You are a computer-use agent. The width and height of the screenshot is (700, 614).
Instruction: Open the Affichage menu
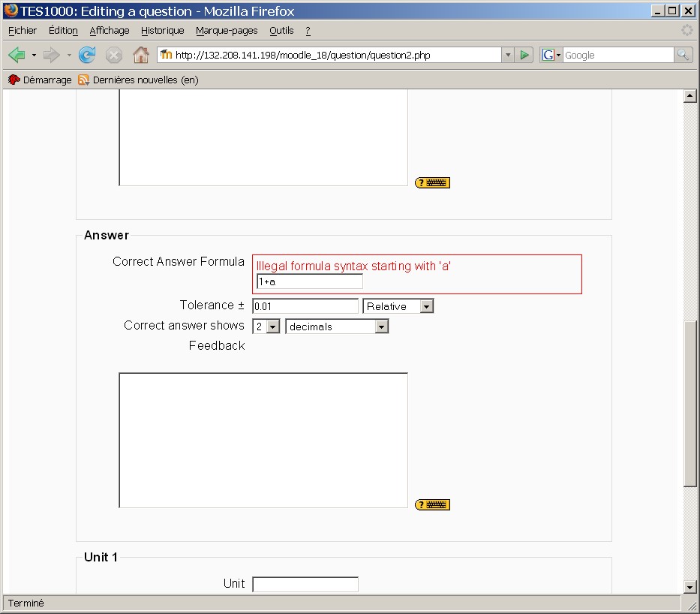[x=110, y=30]
